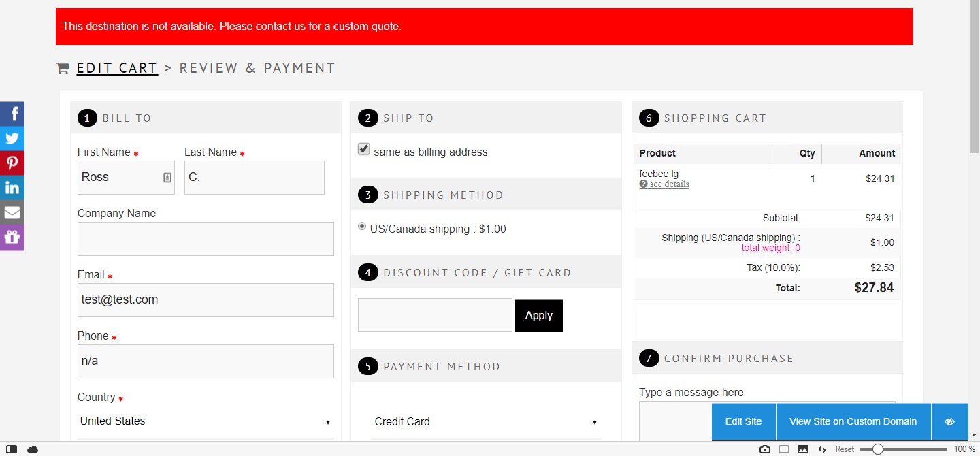Screen dimensions: 980x456
Task: Apply the discount code
Action: 538,316
